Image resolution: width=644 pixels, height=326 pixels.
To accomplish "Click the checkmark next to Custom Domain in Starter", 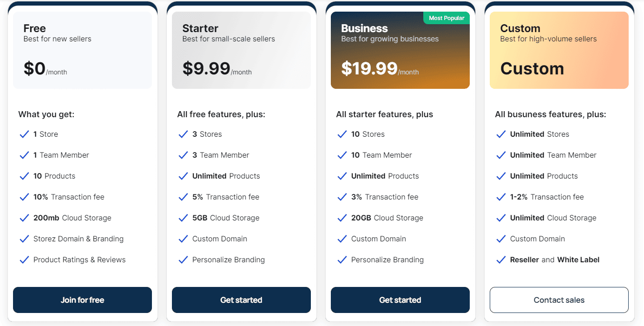I will pos(183,239).
